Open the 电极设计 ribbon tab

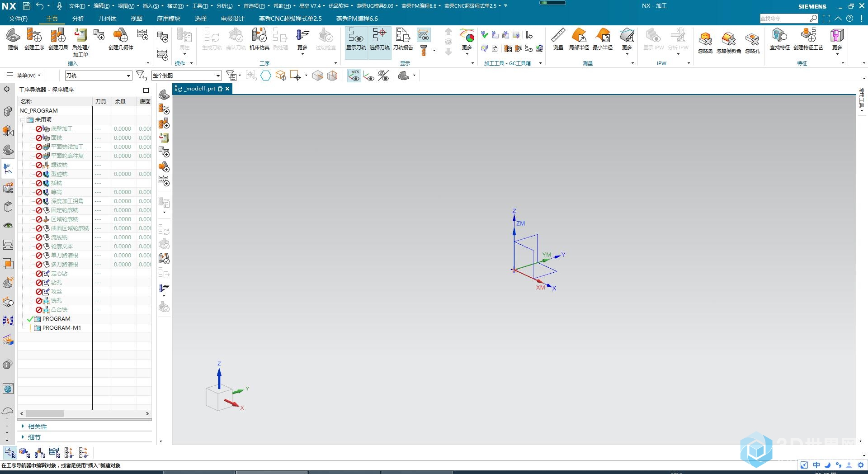pyautogui.click(x=232, y=19)
